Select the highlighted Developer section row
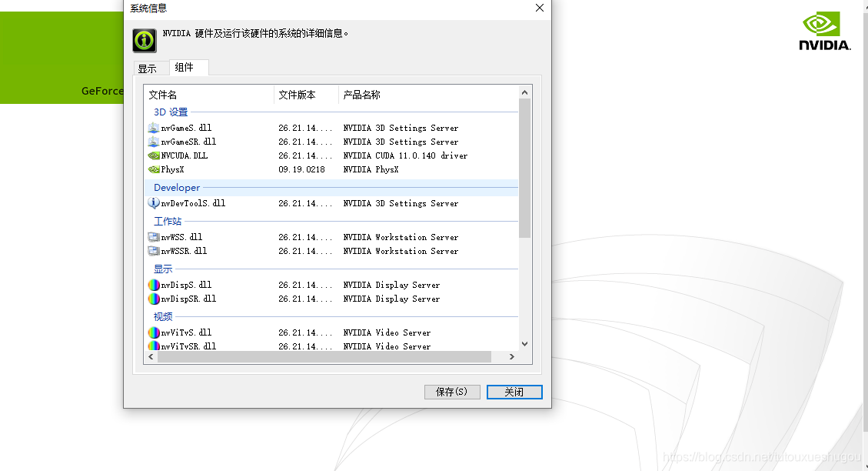The width and height of the screenshot is (868, 471). (308, 187)
